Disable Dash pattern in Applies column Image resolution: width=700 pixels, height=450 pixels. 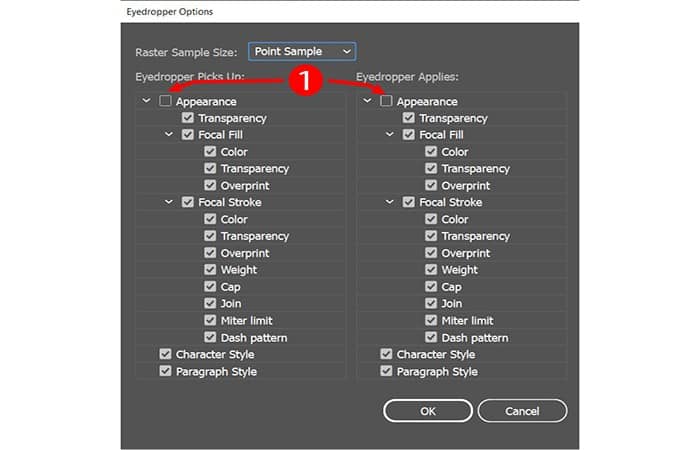coord(431,337)
